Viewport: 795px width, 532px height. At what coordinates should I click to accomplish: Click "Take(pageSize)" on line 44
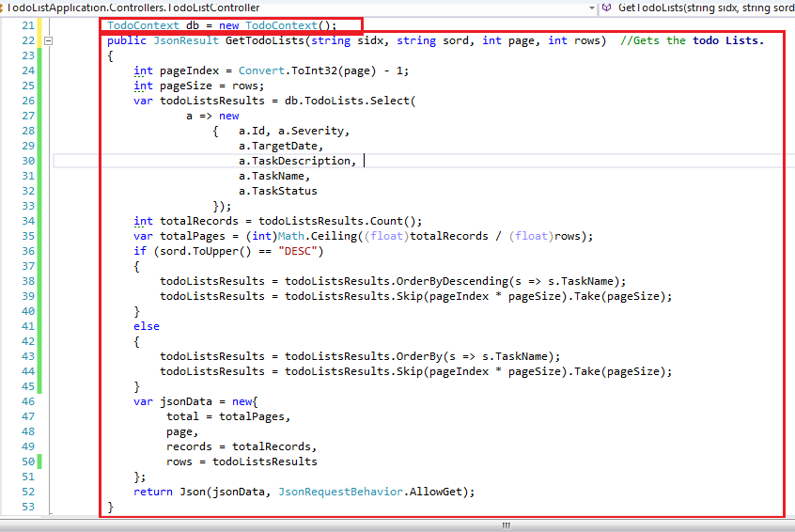pos(619,371)
